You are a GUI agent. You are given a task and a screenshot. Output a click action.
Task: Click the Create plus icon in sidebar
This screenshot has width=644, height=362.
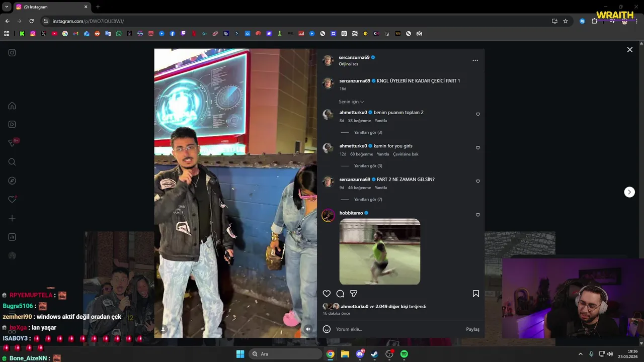click(12, 218)
